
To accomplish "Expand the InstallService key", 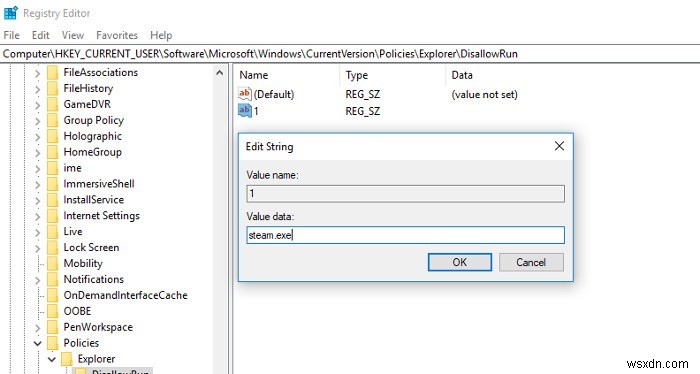I will [x=38, y=200].
